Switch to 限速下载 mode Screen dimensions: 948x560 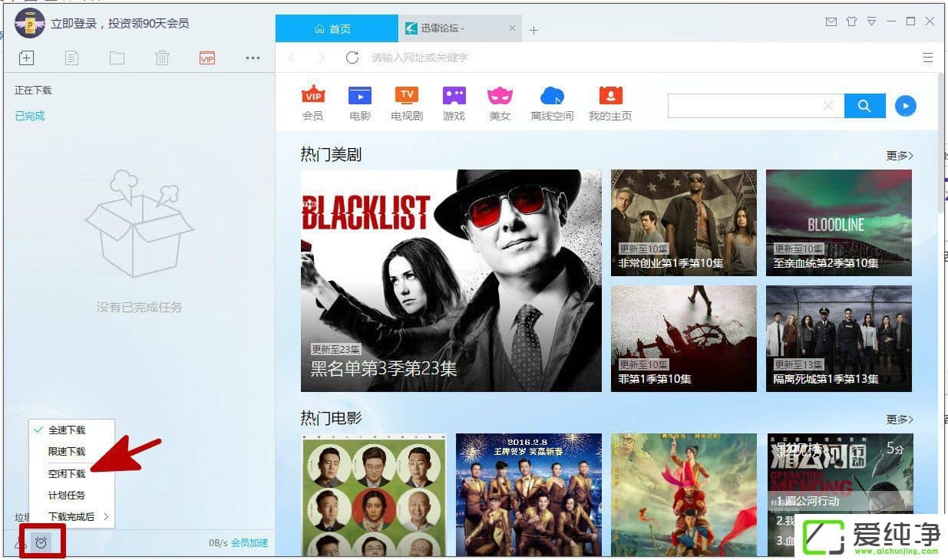(67, 452)
